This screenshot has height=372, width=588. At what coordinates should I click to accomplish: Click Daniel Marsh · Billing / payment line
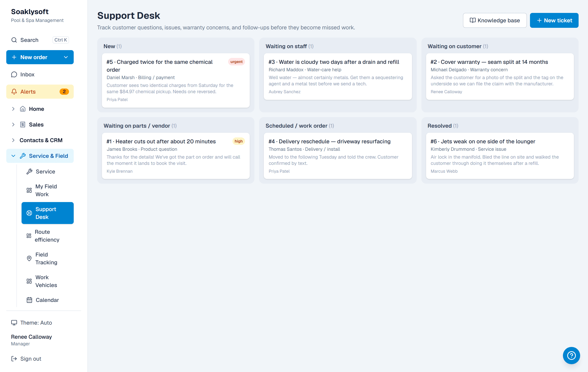point(140,77)
